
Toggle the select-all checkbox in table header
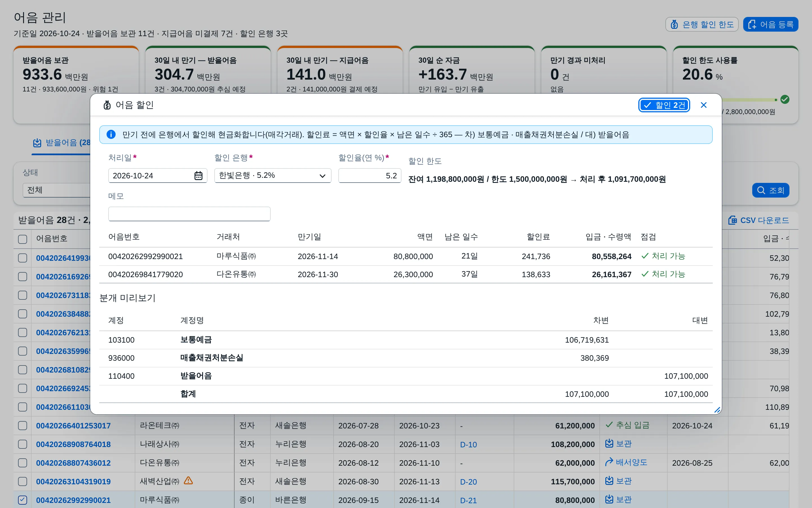[x=23, y=239]
